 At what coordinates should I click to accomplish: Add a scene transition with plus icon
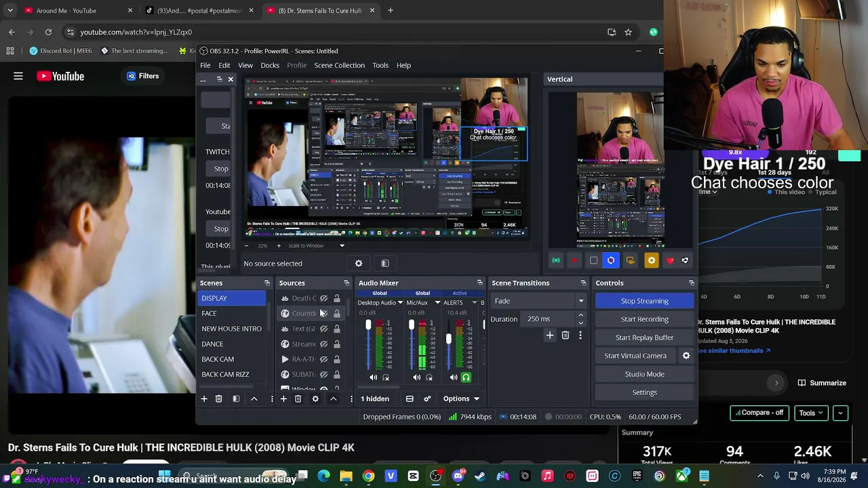coord(550,335)
